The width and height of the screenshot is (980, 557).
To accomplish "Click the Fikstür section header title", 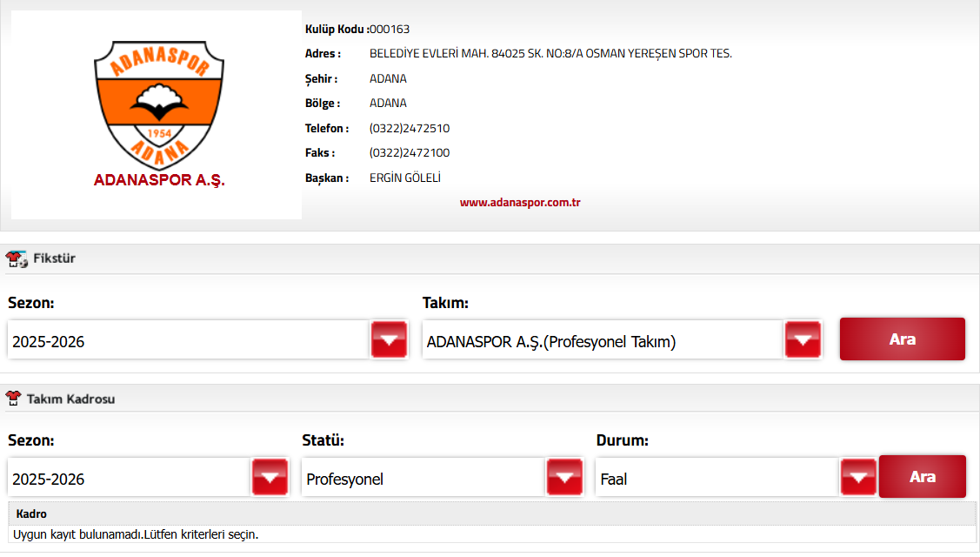I will pos(54,258).
